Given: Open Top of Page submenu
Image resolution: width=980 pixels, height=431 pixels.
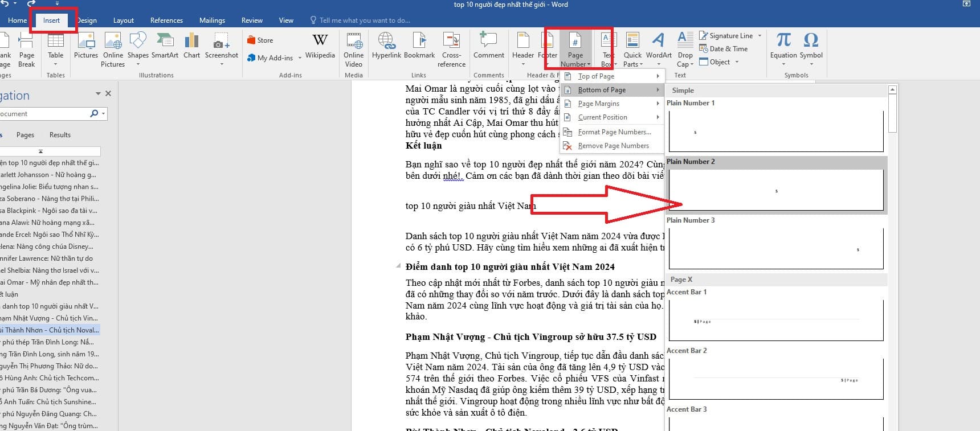Looking at the screenshot, I should (x=612, y=76).
